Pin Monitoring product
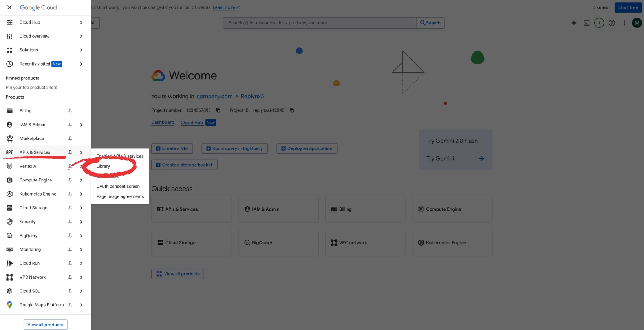 [x=70, y=249]
